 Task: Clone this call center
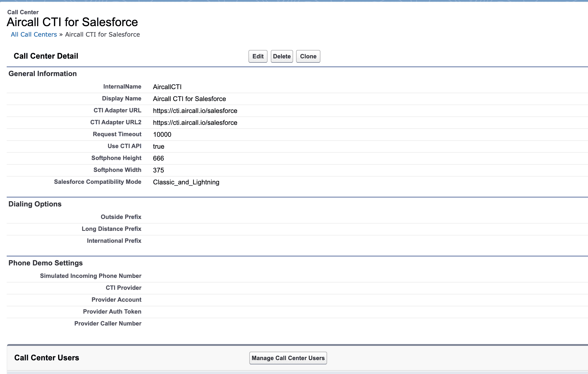[x=308, y=56]
